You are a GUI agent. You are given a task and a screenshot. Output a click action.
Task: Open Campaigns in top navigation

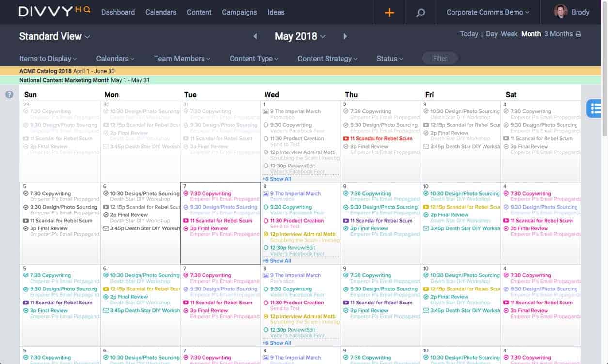(x=239, y=12)
